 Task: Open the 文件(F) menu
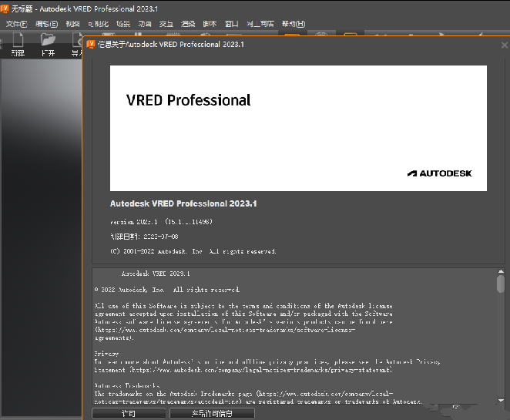17,24
